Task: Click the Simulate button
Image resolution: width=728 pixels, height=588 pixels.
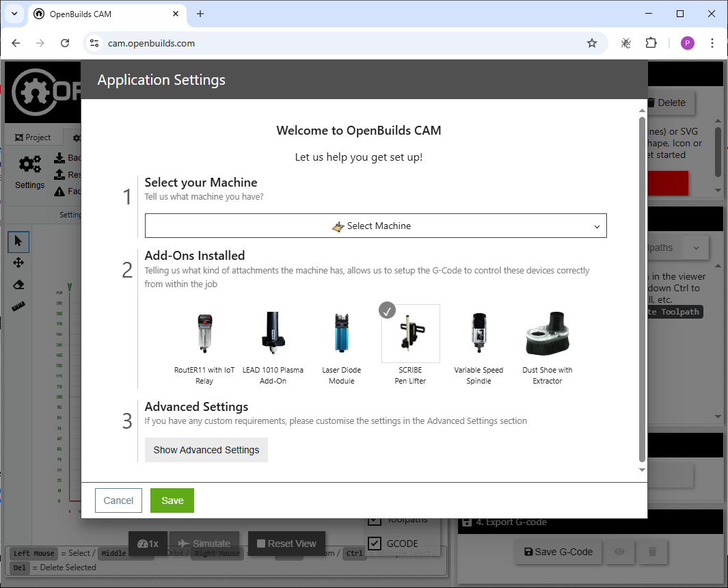Action: 204,544
